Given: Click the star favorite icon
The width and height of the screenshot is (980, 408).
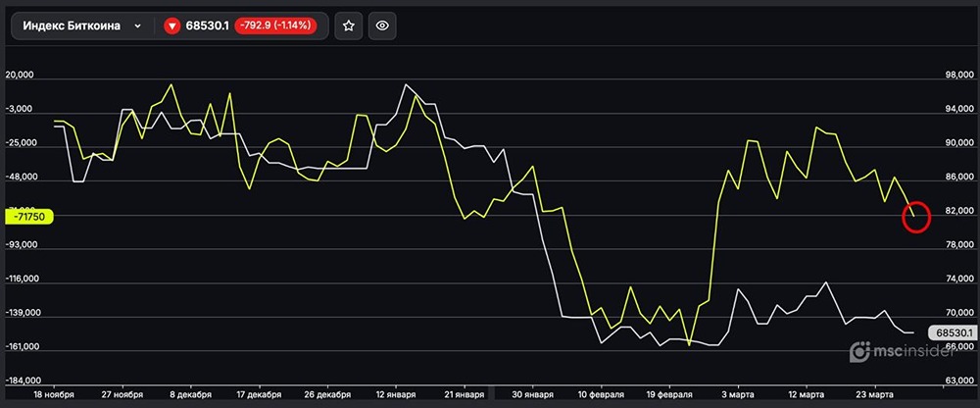Looking at the screenshot, I should point(348,26).
